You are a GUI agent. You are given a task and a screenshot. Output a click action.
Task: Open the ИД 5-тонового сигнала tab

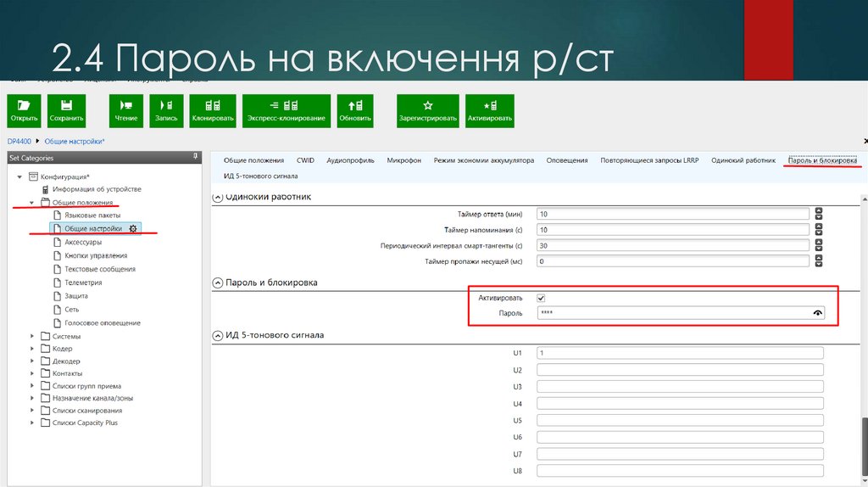[x=261, y=176]
